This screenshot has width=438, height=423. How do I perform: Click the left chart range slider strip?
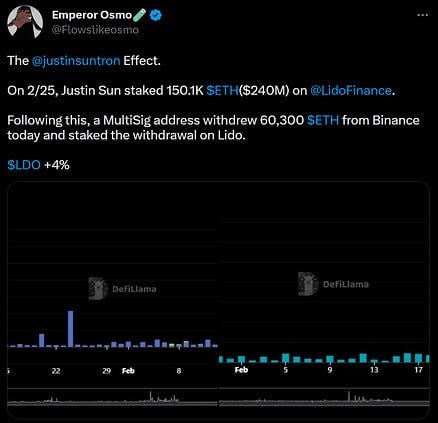[x=112, y=398]
